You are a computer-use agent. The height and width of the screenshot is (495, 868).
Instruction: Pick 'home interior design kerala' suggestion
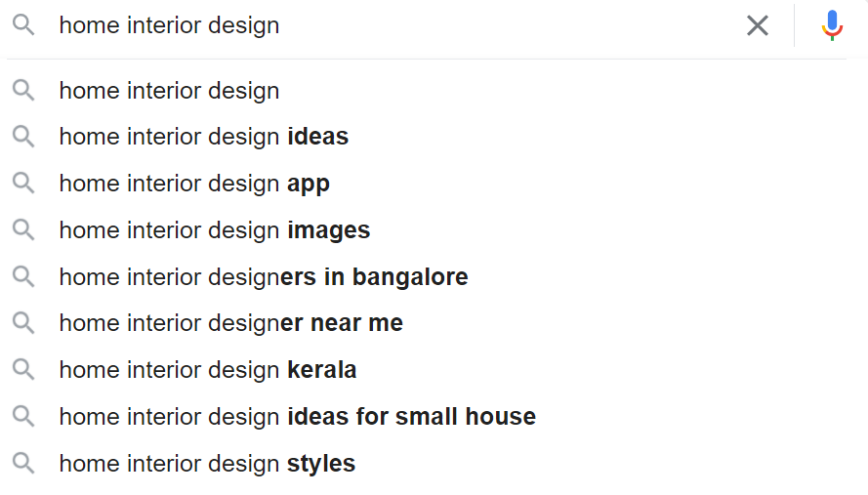pyautogui.click(x=207, y=370)
